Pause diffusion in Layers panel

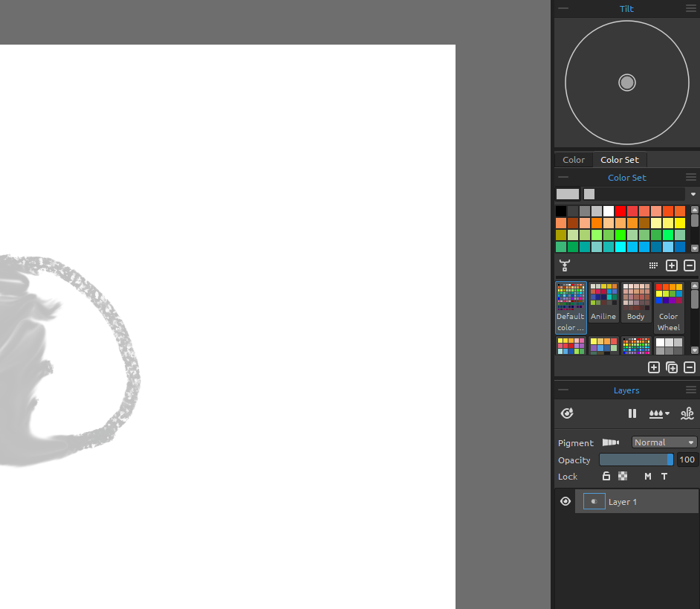coord(632,413)
